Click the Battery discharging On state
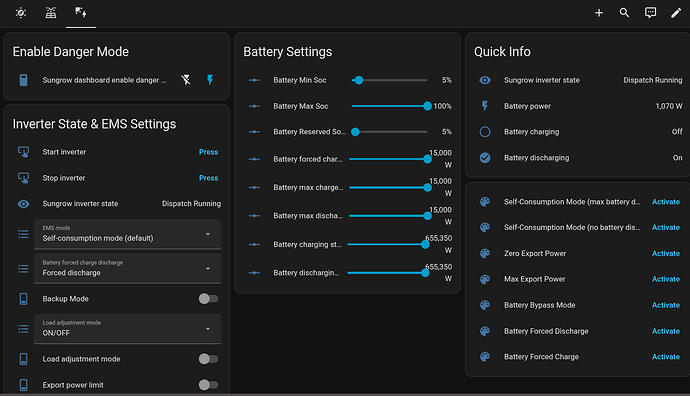 point(677,158)
